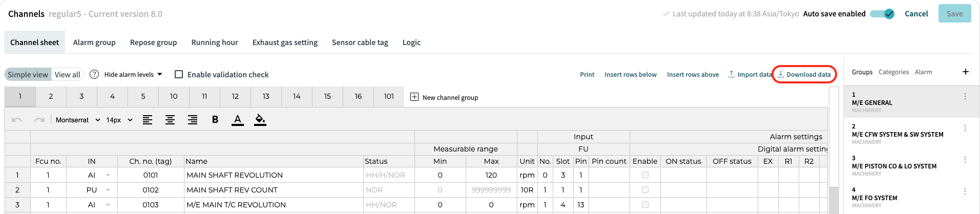Switch to View all mode
The width and height of the screenshot is (980, 214).
tap(68, 74)
